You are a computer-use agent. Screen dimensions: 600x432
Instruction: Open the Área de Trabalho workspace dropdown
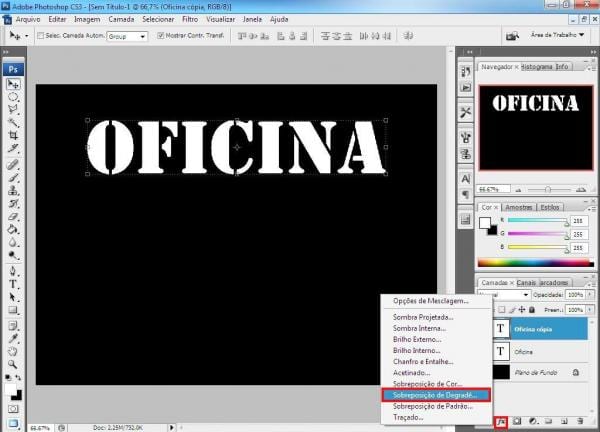click(558, 35)
